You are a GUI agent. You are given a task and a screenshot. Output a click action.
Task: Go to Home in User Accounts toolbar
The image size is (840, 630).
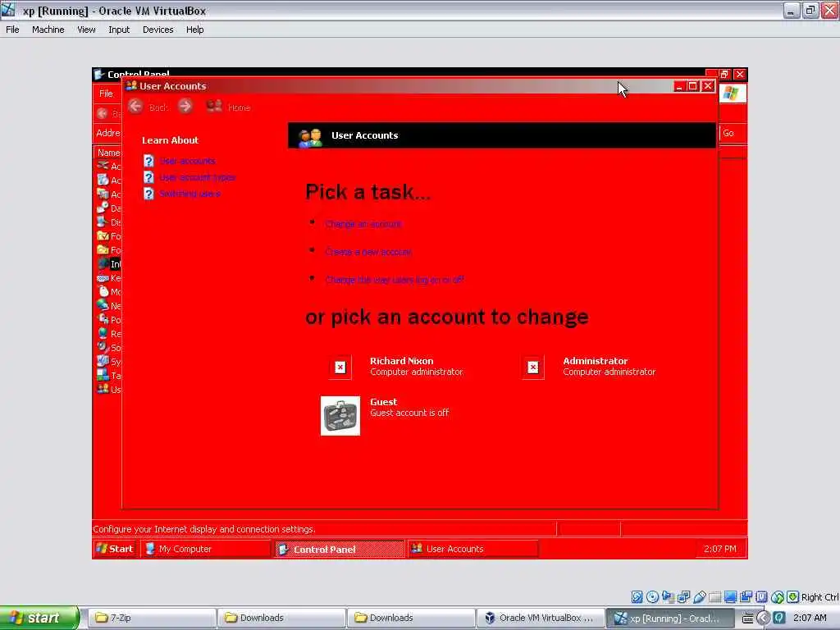point(229,107)
